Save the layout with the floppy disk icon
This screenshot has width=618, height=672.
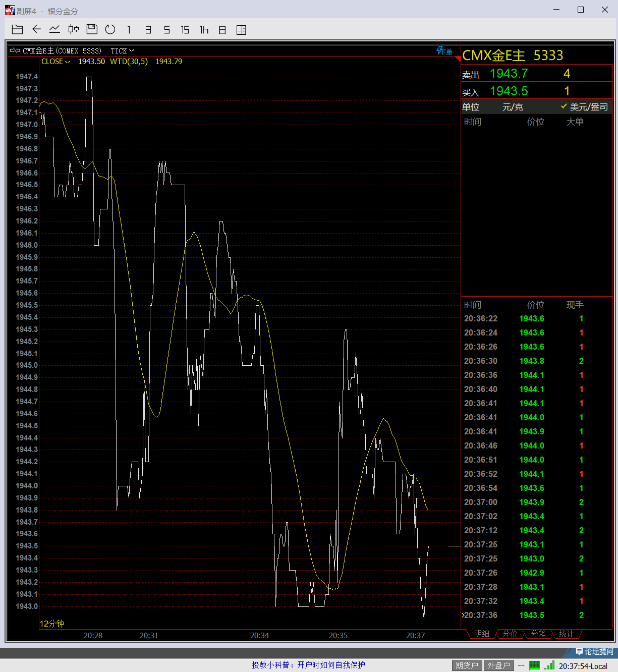coord(92,29)
